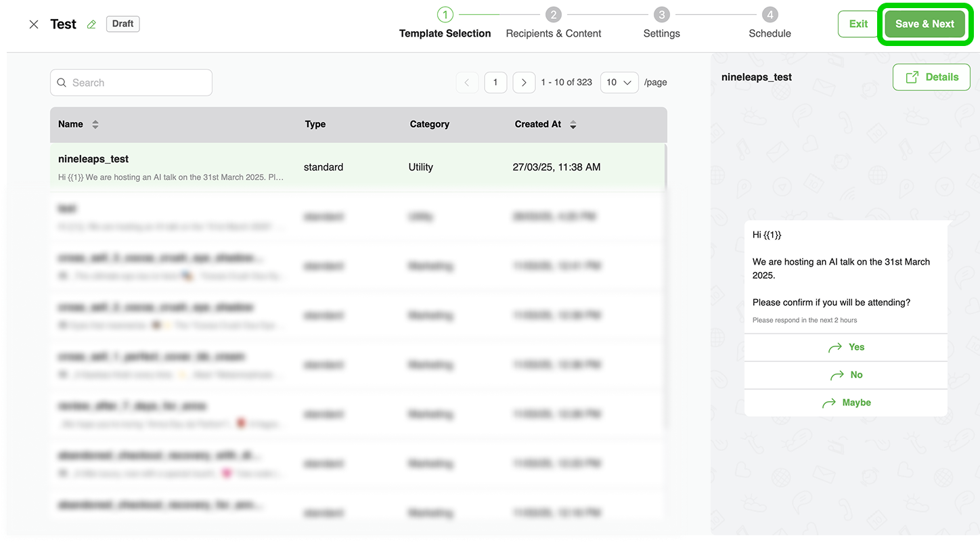Viewport: 980px width, 542px height.
Task: Click the X close icon beside Test
Action: 34,24
